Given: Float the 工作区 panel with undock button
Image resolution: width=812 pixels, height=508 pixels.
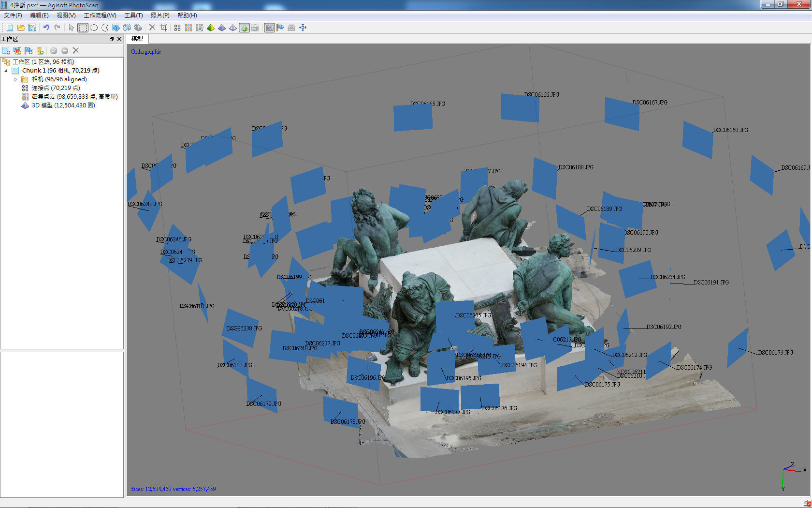Looking at the screenshot, I should (112, 39).
